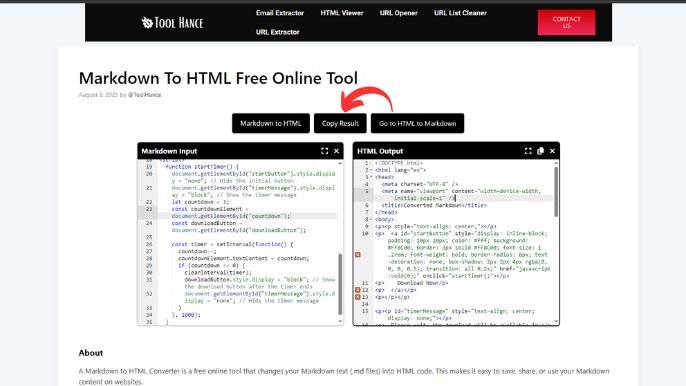Viewport: 686px width, 386px height.
Task: Click the About heading
Action: point(91,353)
